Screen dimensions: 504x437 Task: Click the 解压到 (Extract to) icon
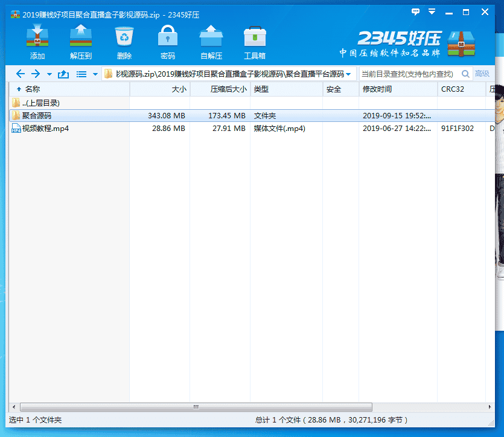click(x=81, y=42)
